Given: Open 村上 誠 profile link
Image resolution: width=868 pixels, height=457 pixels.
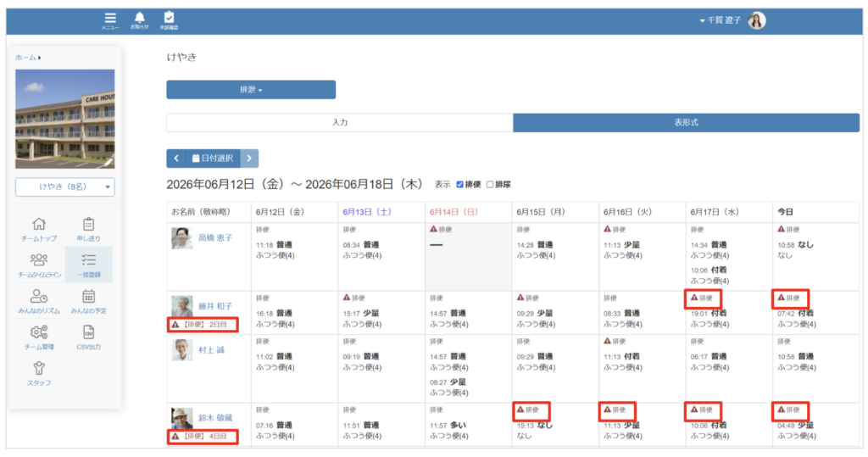Looking at the screenshot, I should (x=211, y=350).
